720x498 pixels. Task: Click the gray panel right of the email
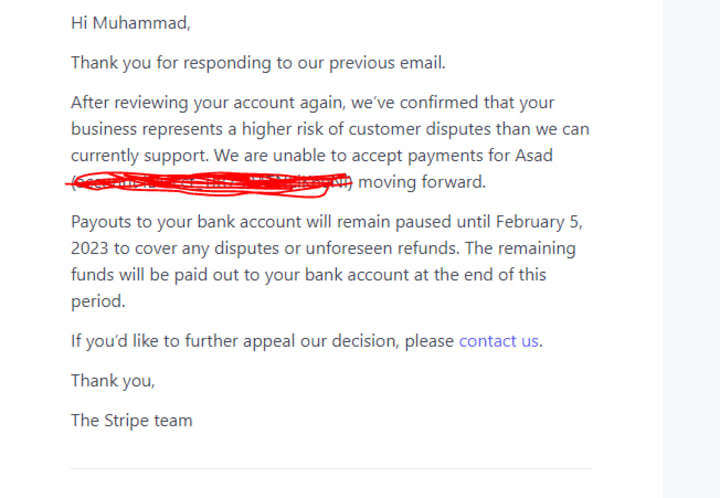point(691,249)
